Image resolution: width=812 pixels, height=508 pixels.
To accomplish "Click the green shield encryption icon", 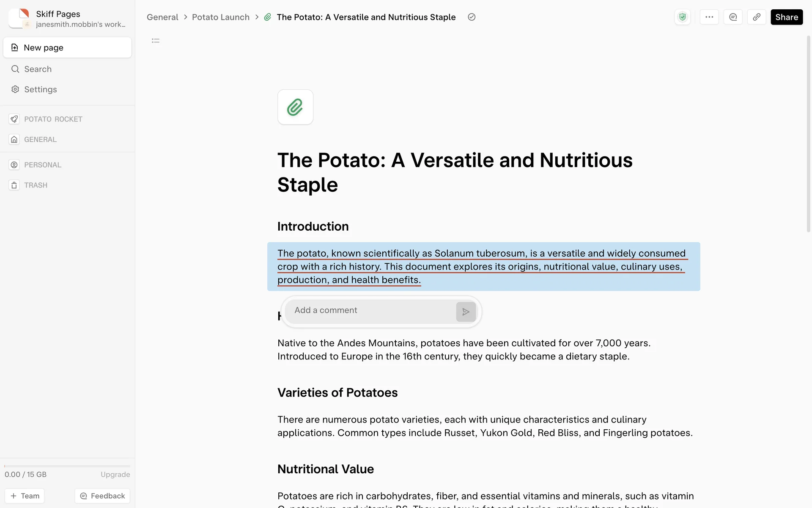I will (682, 17).
